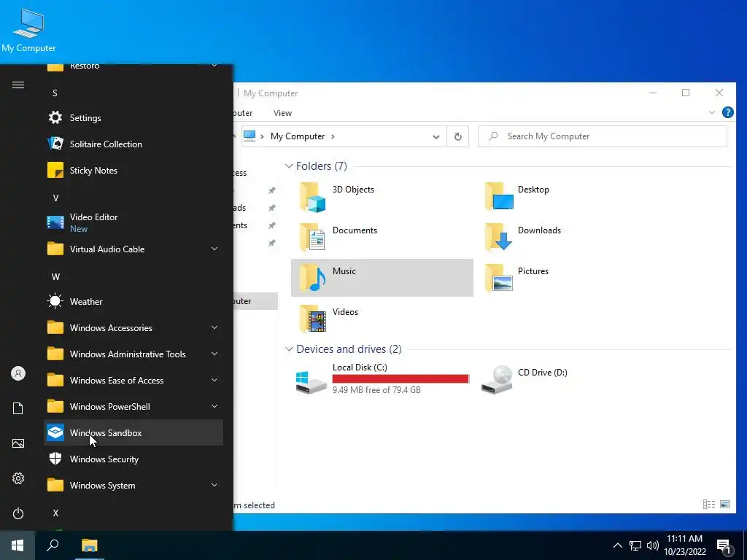747x560 pixels.
Task: Click My Computer breadcrumb in address bar
Action: tap(298, 136)
